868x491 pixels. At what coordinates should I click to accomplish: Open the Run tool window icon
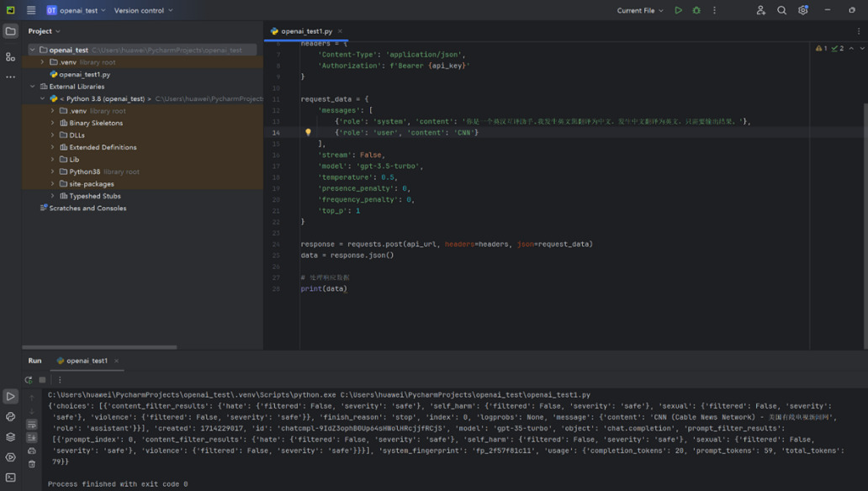click(x=11, y=396)
